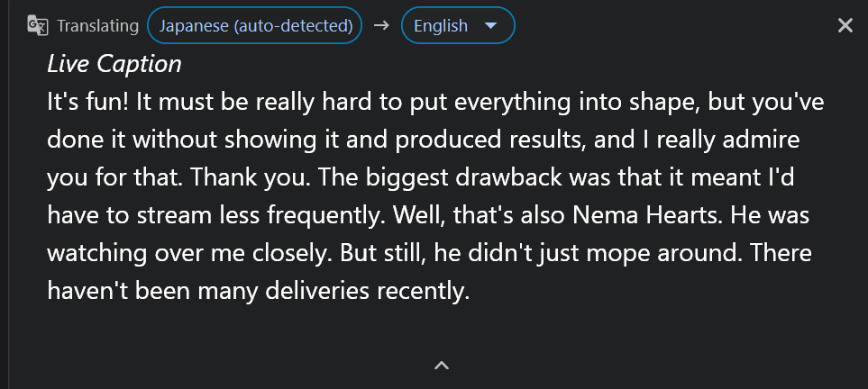Click the arrow between source and target languages
The height and width of the screenshot is (389, 868).
[381, 25]
